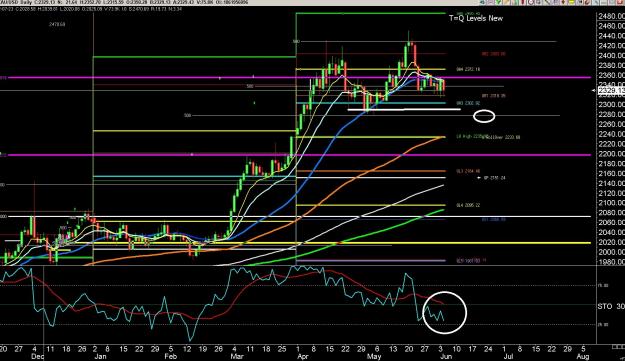Click the Feb month label on time axis
The height and width of the screenshot is (361, 625).
tap(170, 356)
